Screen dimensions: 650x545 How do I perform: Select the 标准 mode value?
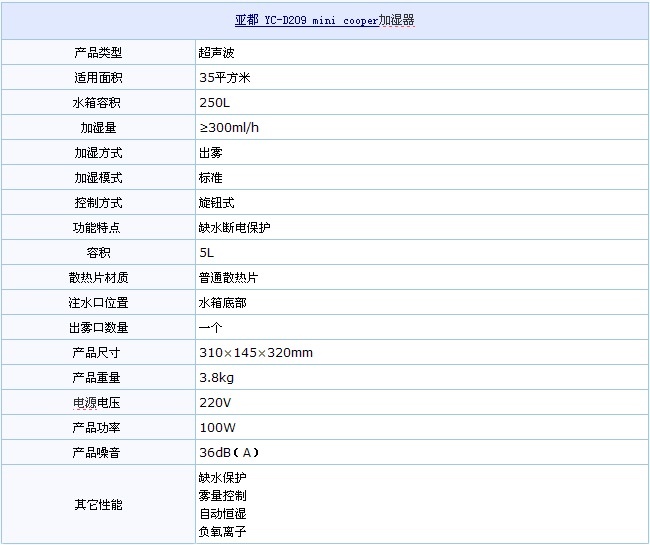(x=211, y=178)
